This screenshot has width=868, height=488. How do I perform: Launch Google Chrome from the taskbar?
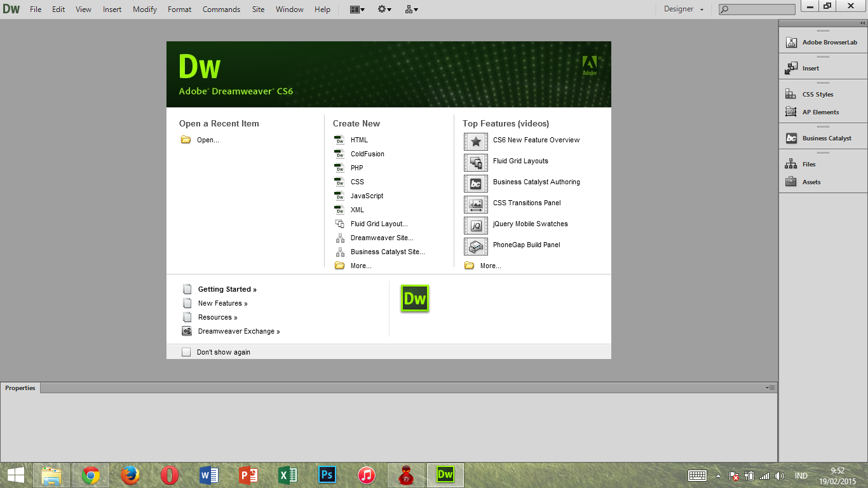coord(91,475)
